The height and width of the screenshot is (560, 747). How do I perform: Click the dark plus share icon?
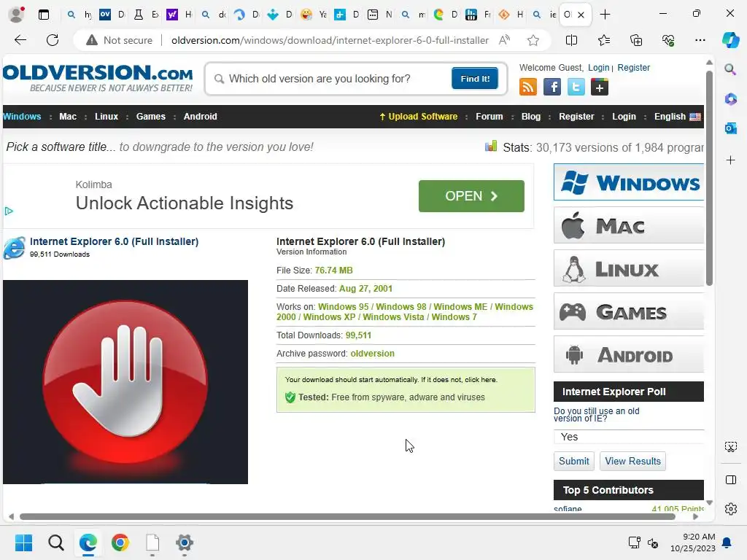(x=600, y=87)
